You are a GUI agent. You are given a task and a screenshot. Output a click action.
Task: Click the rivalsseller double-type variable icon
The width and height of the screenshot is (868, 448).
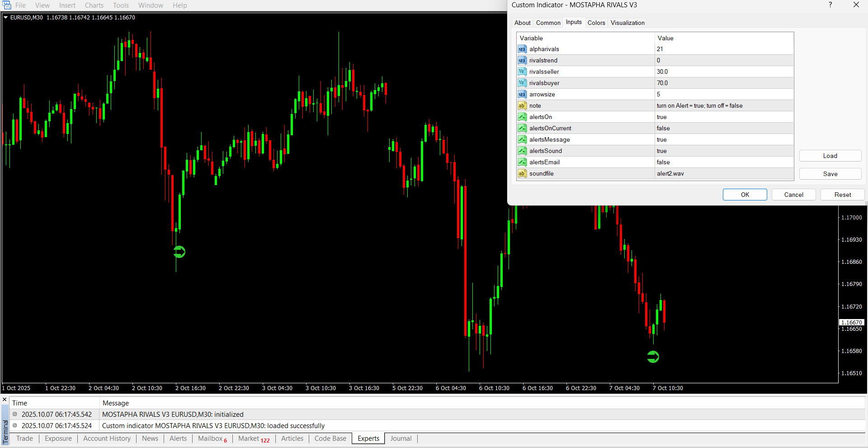pyautogui.click(x=522, y=72)
